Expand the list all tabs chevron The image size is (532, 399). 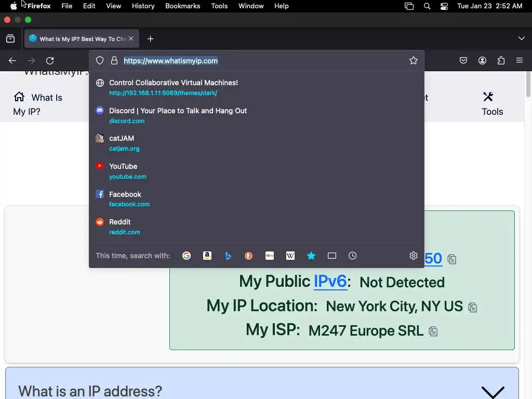[x=521, y=38]
